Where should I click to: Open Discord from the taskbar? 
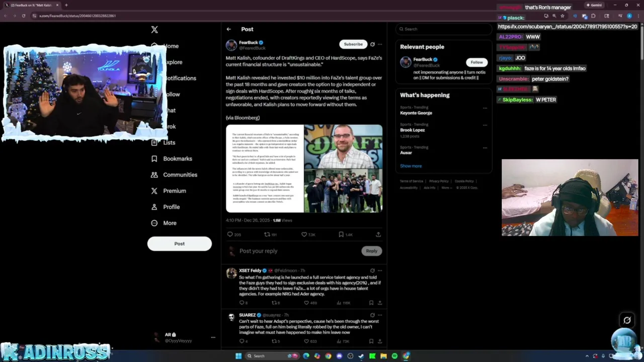click(x=339, y=356)
